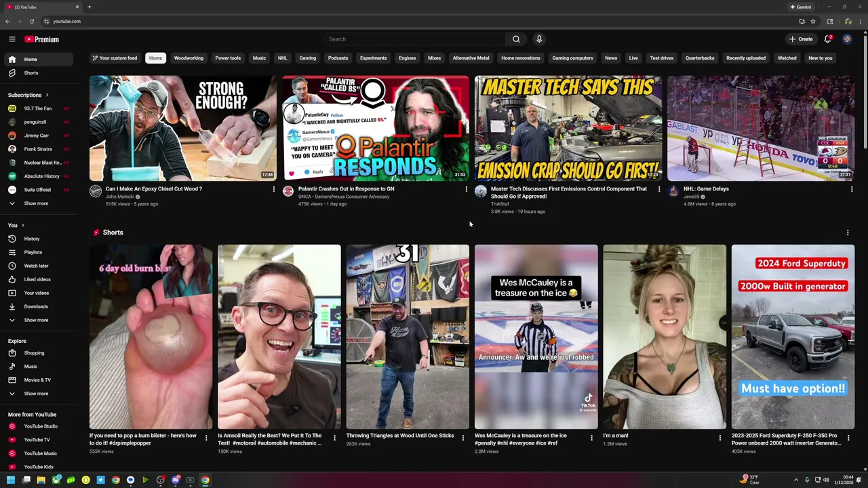Open options menu for Master Tech video

[x=659, y=189]
